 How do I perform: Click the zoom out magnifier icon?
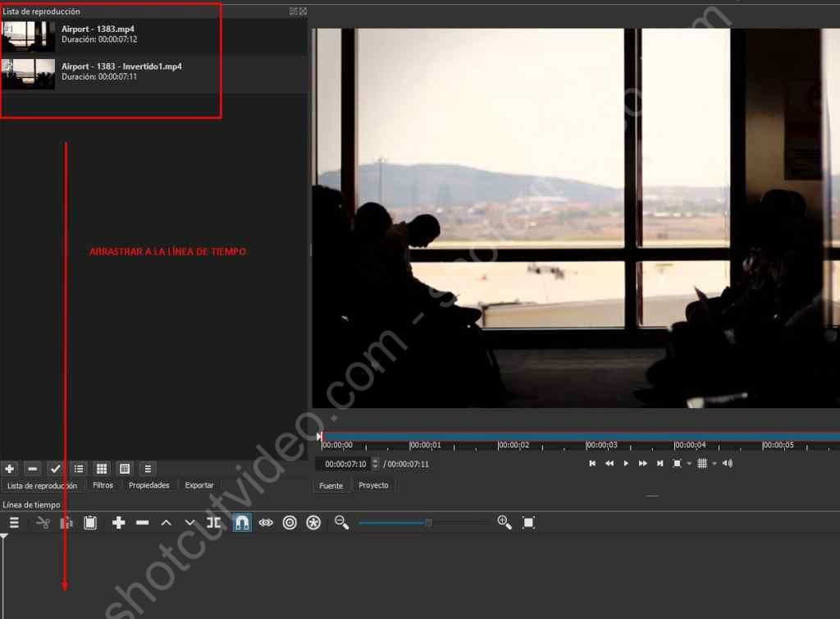tap(341, 522)
